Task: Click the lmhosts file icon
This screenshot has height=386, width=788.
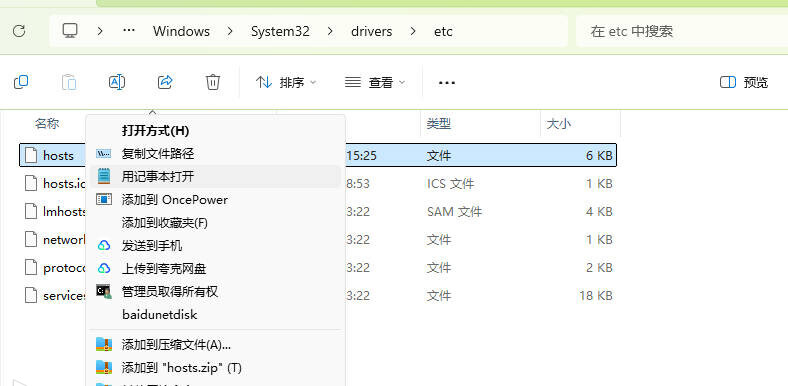Action: click(31, 212)
